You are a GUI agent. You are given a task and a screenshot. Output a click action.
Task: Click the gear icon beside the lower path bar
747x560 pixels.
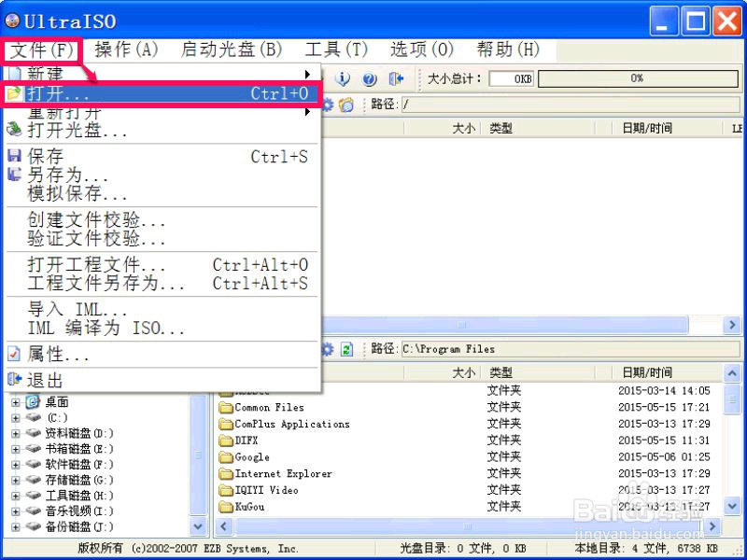pyautogui.click(x=328, y=348)
